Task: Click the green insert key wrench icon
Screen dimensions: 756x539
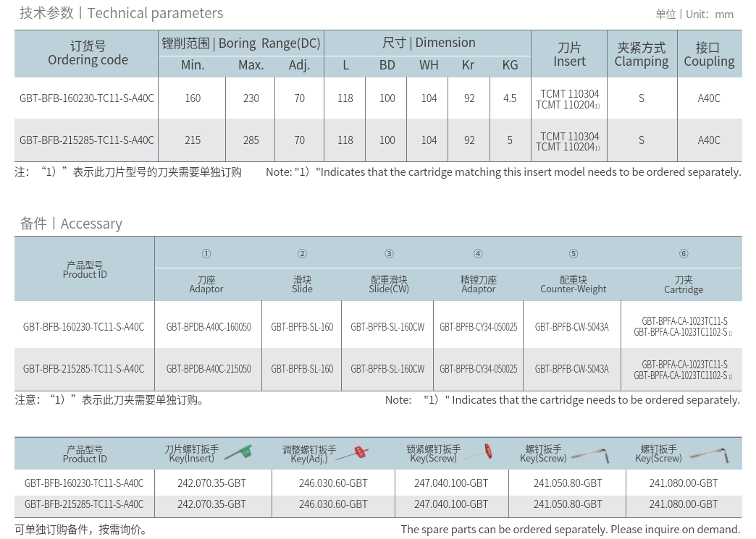Action: [238, 453]
